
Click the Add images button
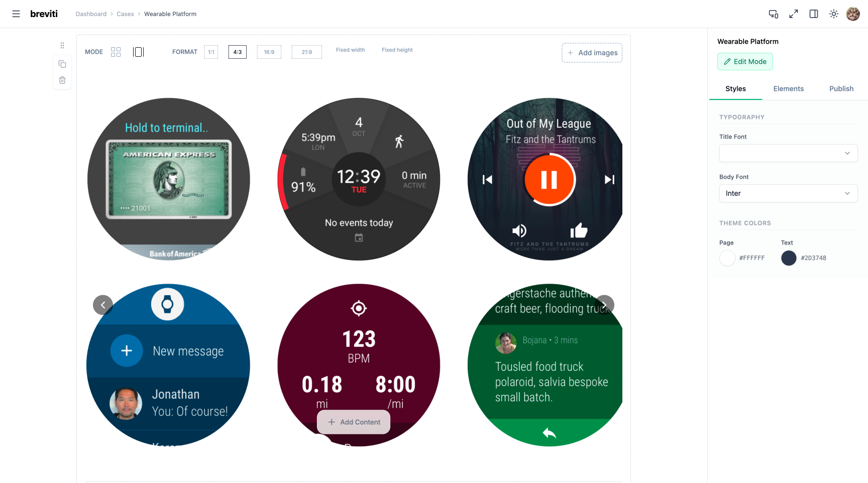pyautogui.click(x=592, y=53)
